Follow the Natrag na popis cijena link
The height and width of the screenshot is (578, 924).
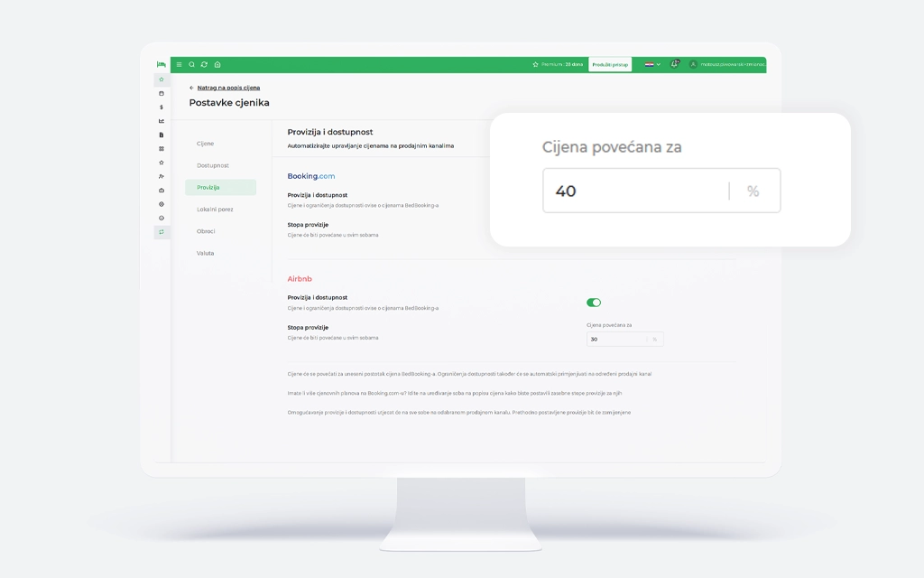228,88
